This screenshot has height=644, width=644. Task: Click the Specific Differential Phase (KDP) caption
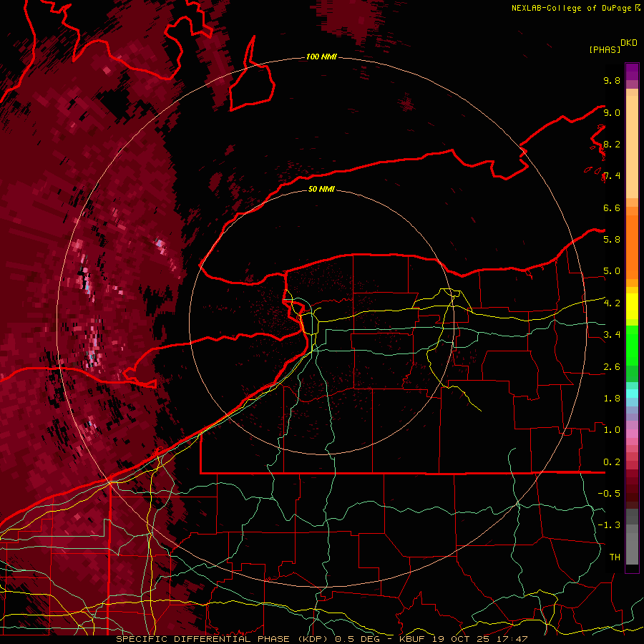click(223, 639)
